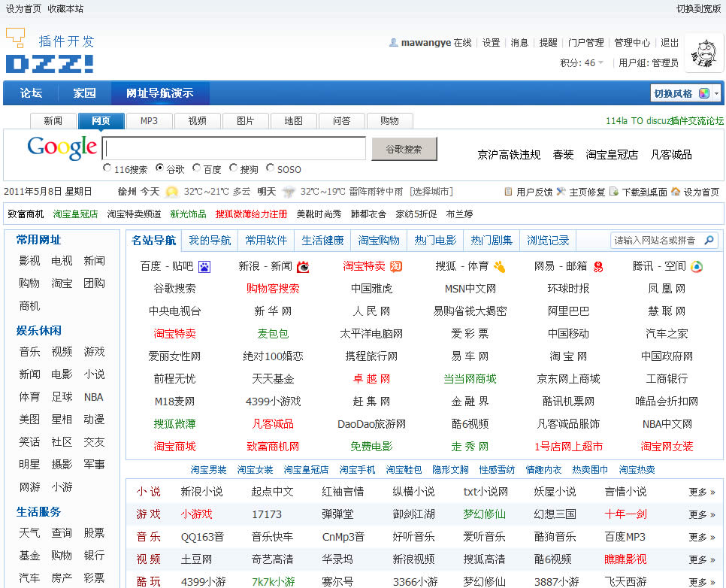This screenshot has width=726, height=588.
Task: Select the 搜狗 radio button
Action: coord(233,168)
